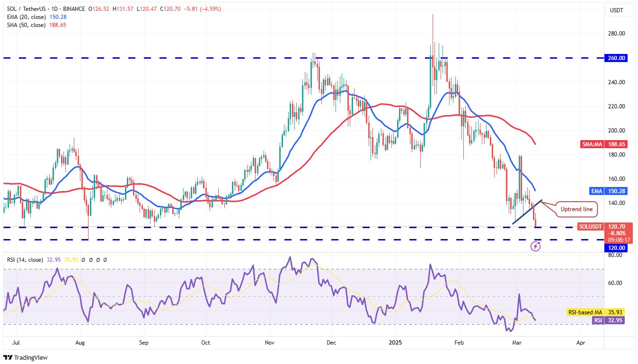Click the 180.00 price axis value

(616, 155)
